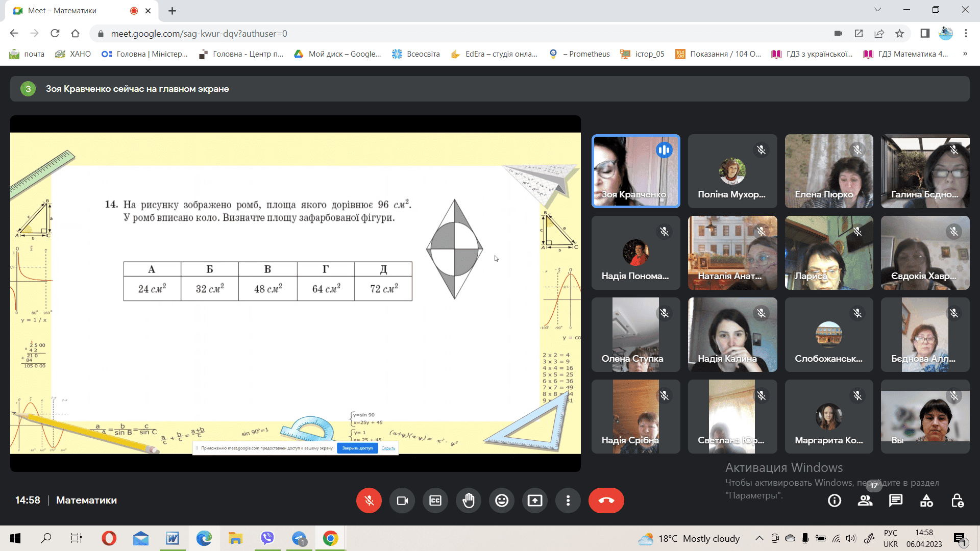The height and width of the screenshot is (551, 980).
Task: Open Mail app from taskbar
Action: [141, 538]
